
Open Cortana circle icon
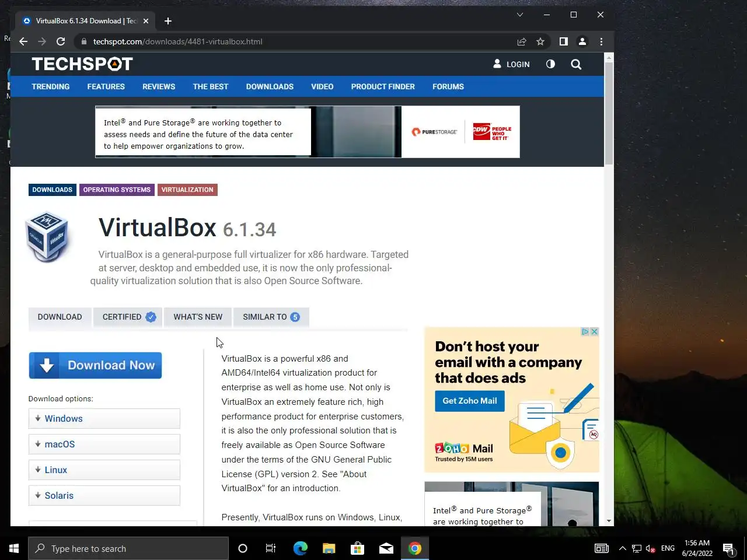point(243,548)
